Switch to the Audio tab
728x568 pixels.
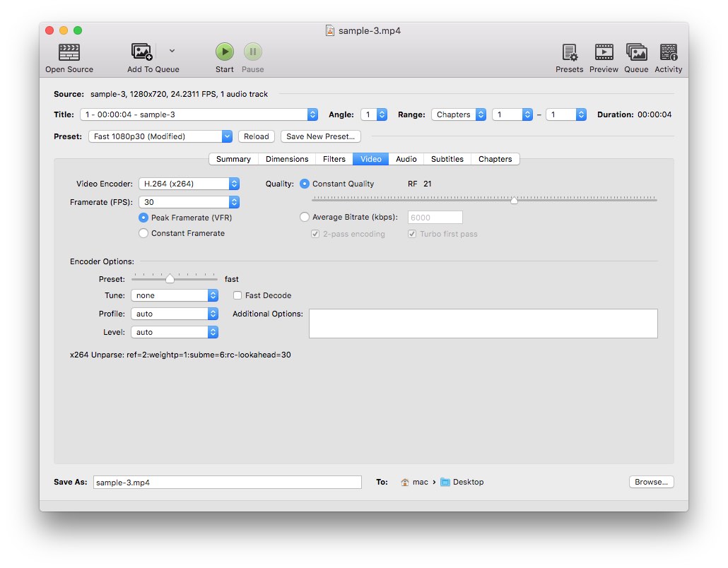406,159
